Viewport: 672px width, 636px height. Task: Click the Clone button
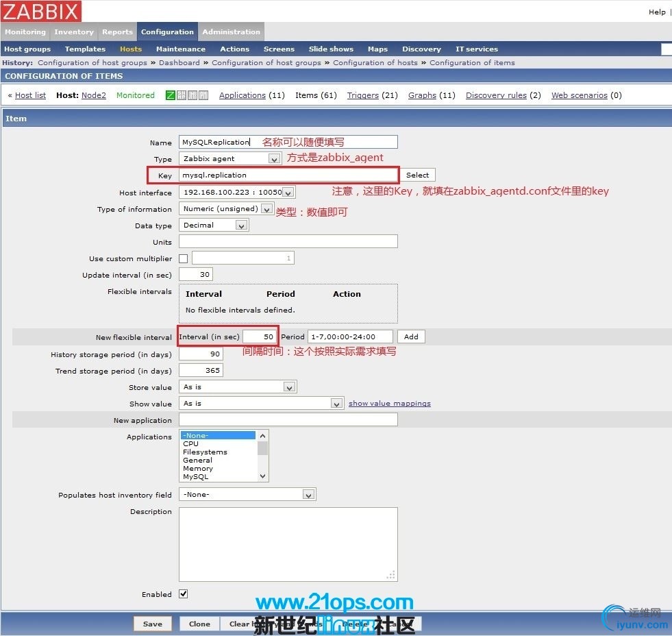click(199, 624)
